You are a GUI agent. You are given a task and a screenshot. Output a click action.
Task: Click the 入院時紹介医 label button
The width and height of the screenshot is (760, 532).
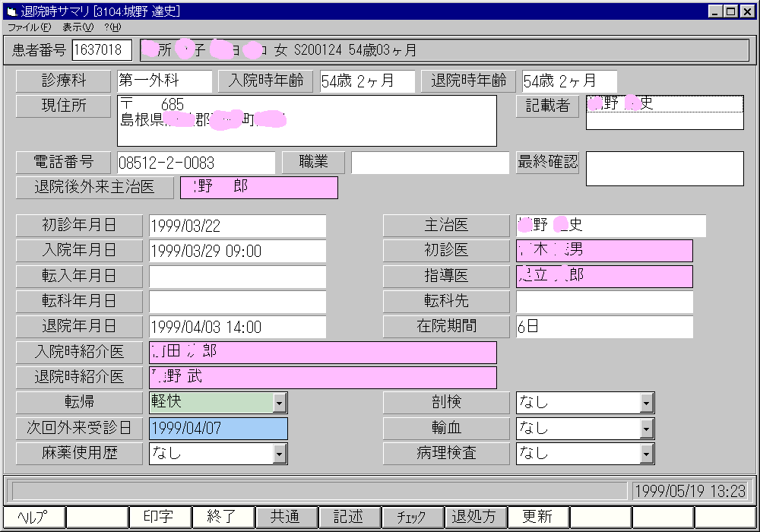pos(79,353)
